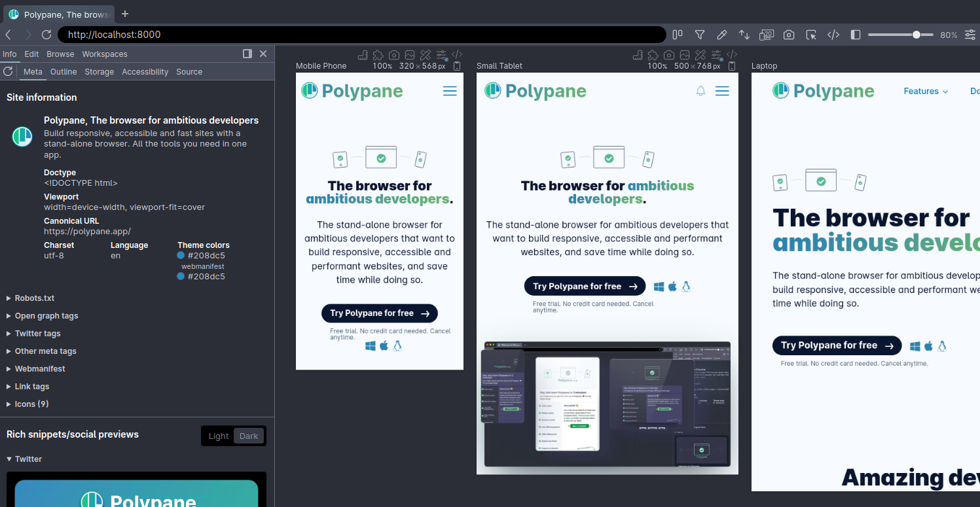Open pane settings sliders above Mobile Phone pane
Screen dimensions: 980x507
(442, 55)
